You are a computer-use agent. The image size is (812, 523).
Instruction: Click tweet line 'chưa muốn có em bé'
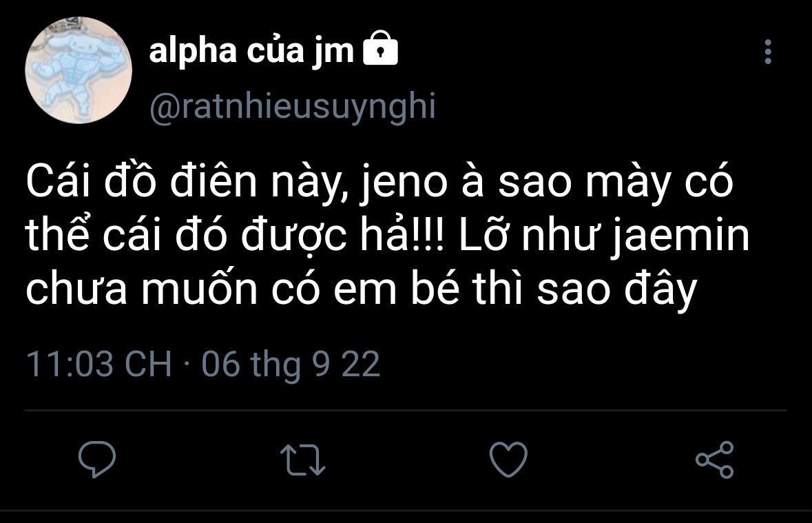[361, 289]
